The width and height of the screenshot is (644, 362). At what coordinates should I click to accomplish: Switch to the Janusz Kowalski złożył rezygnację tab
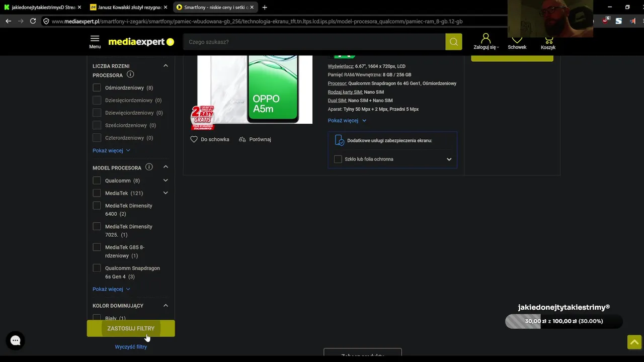pos(129,7)
